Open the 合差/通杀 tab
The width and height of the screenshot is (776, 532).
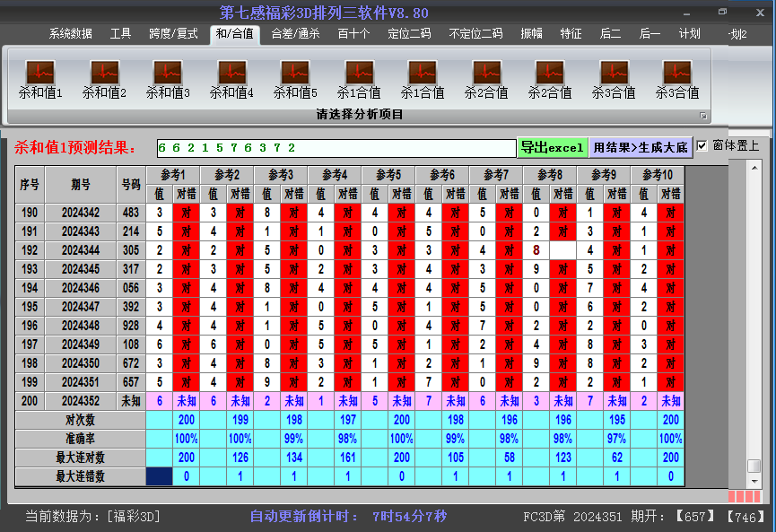click(x=295, y=34)
